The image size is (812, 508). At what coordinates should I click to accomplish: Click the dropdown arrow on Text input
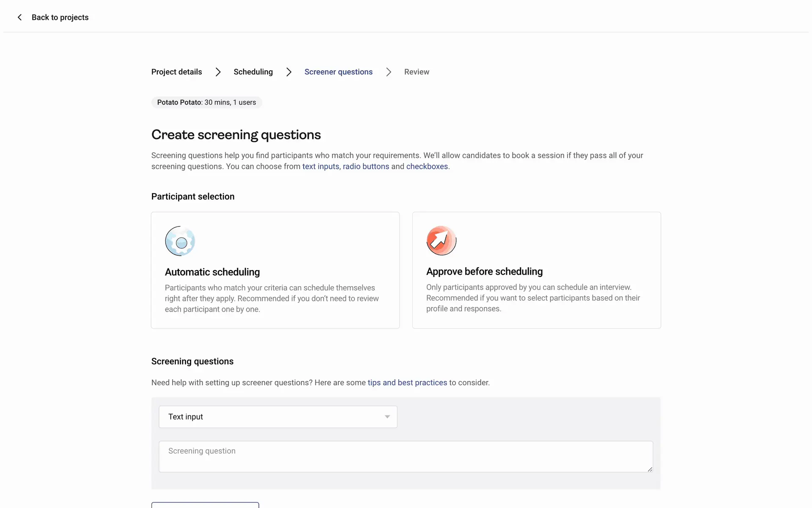(x=387, y=417)
